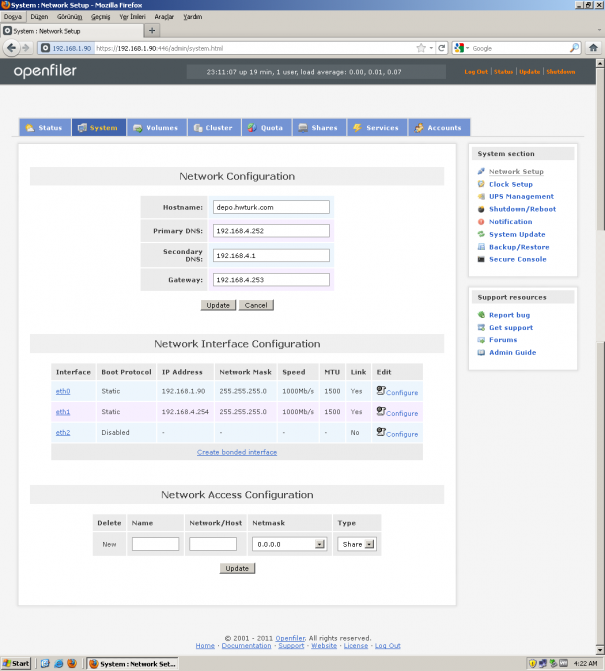Open the bookmark star dropdown arrow
This screenshot has height=671, width=605.
431,48
